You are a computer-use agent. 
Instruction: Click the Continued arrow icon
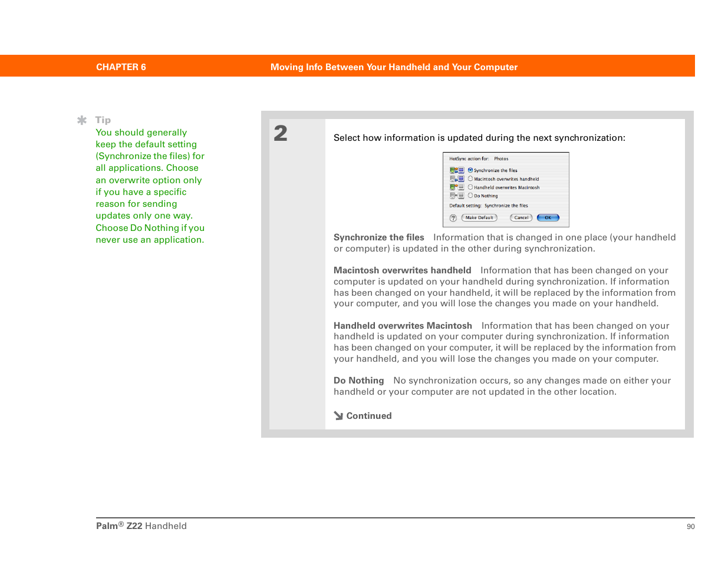coord(338,415)
